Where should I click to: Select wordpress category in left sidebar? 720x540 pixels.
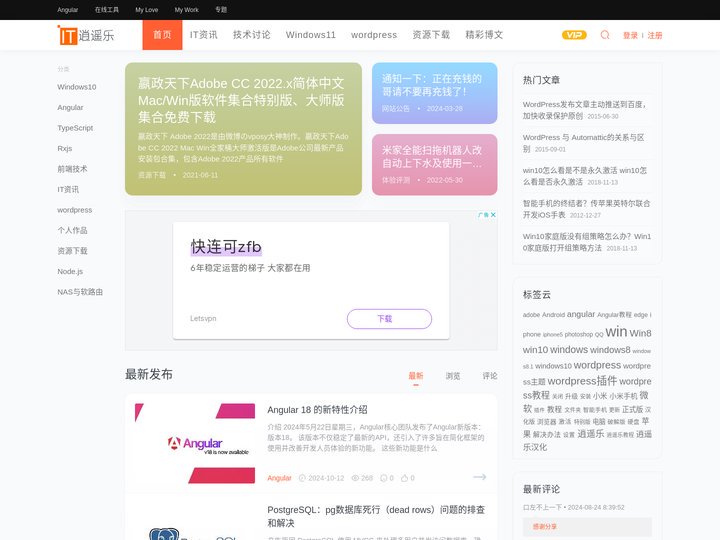pyautogui.click(x=74, y=210)
